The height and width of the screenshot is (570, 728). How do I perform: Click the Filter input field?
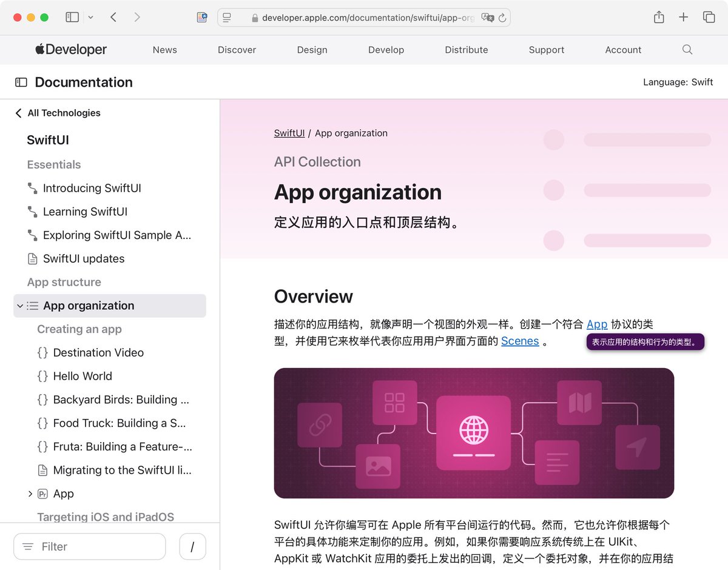pyautogui.click(x=90, y=546)
